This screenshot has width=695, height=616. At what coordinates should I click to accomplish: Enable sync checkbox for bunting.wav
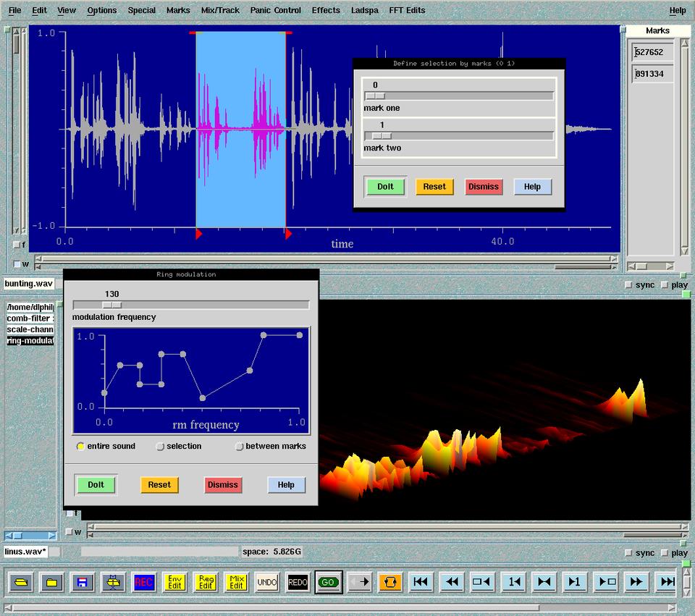[628, 285]
